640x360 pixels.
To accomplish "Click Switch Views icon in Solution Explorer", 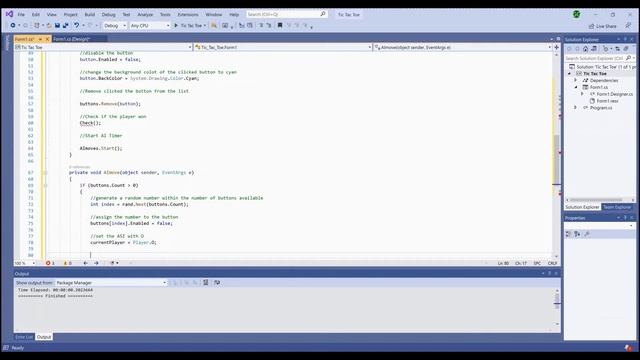I will pyautogui.click(x=594, y=49).
